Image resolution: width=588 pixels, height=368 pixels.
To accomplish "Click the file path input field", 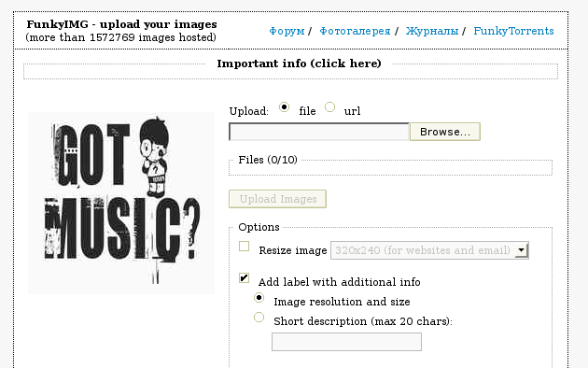I will [x=319, y=132].
